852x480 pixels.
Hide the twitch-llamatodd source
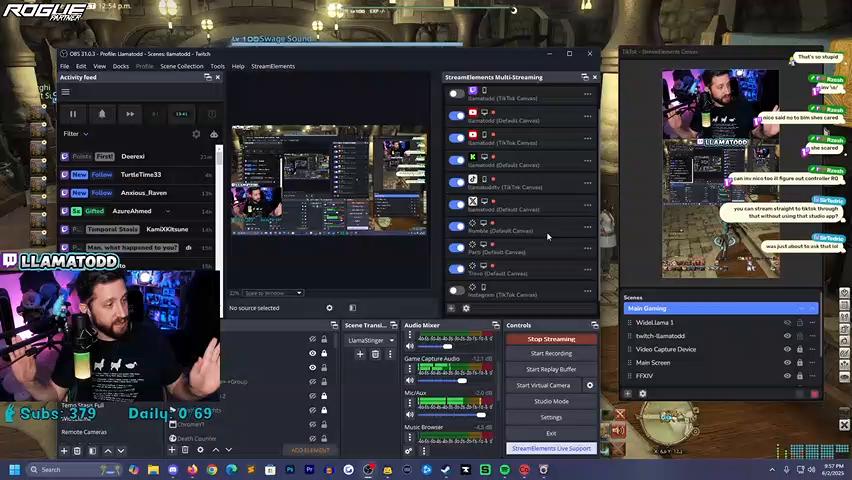pyautogui.click(x=787, y=336)
